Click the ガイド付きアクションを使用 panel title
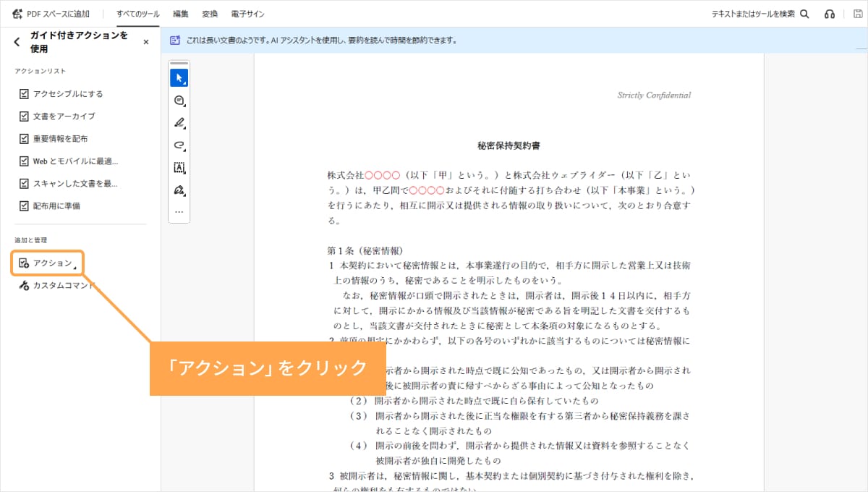Viewport: 868px width, 492px height. [79, 42]
